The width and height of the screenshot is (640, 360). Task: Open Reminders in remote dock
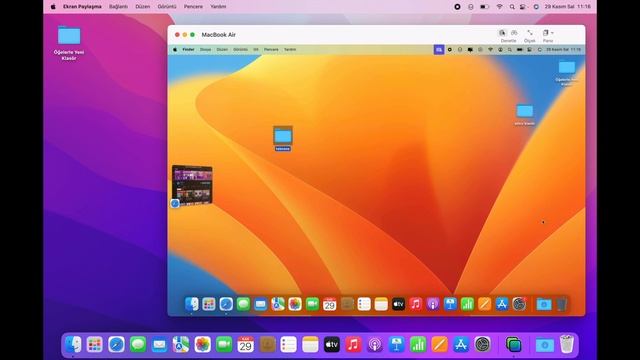pos(364,304)
